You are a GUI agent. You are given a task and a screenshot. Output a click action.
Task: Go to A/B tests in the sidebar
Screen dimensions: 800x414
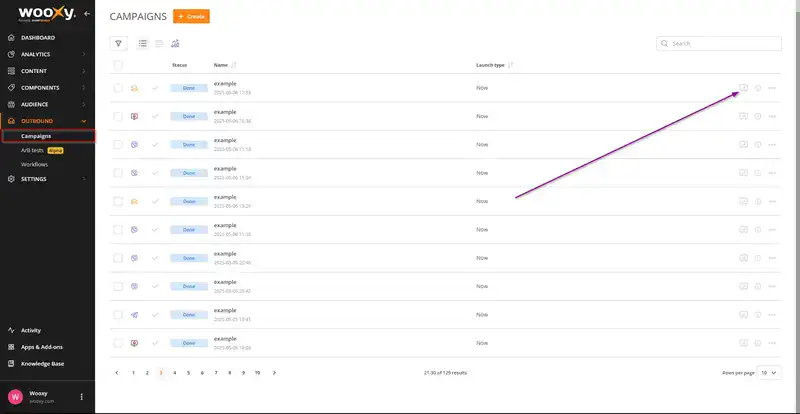point(36,150)
